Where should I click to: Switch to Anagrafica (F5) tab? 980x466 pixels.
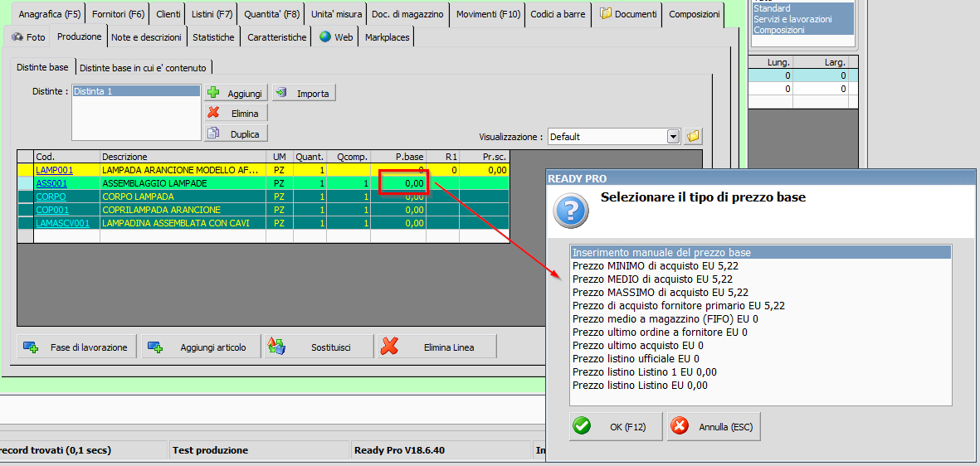[x=50, y=14]
